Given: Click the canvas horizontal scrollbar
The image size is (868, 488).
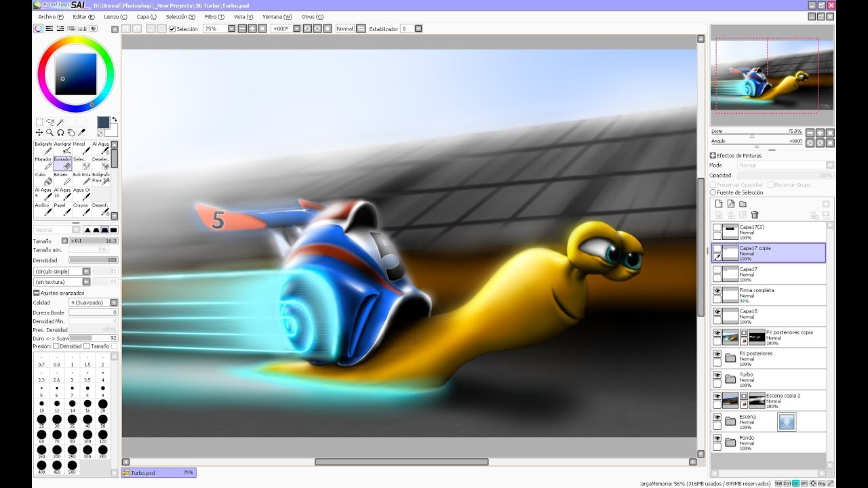Looking at the screenshot, I should point(401,462).
